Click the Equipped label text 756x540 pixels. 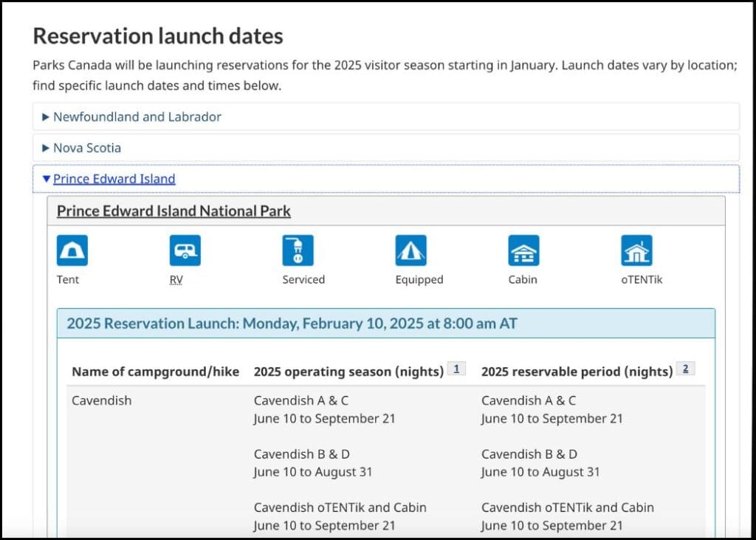click(x=419, y=280)
